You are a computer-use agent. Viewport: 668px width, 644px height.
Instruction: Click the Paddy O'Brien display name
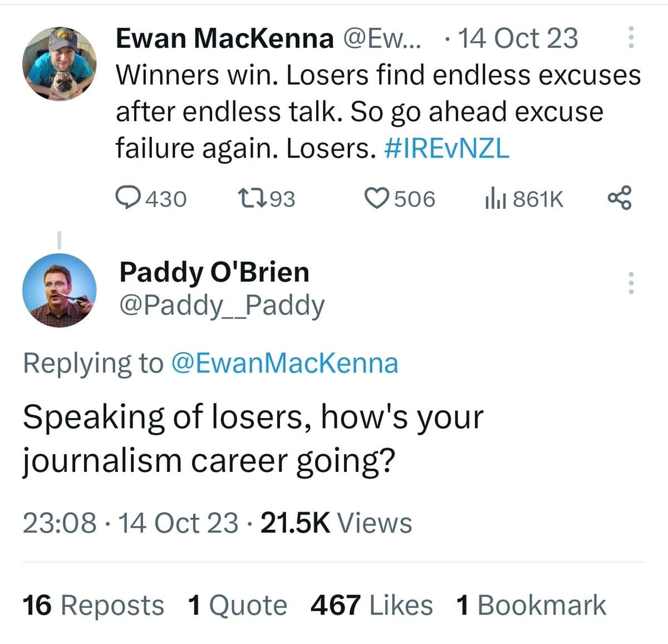pos(214,272)
